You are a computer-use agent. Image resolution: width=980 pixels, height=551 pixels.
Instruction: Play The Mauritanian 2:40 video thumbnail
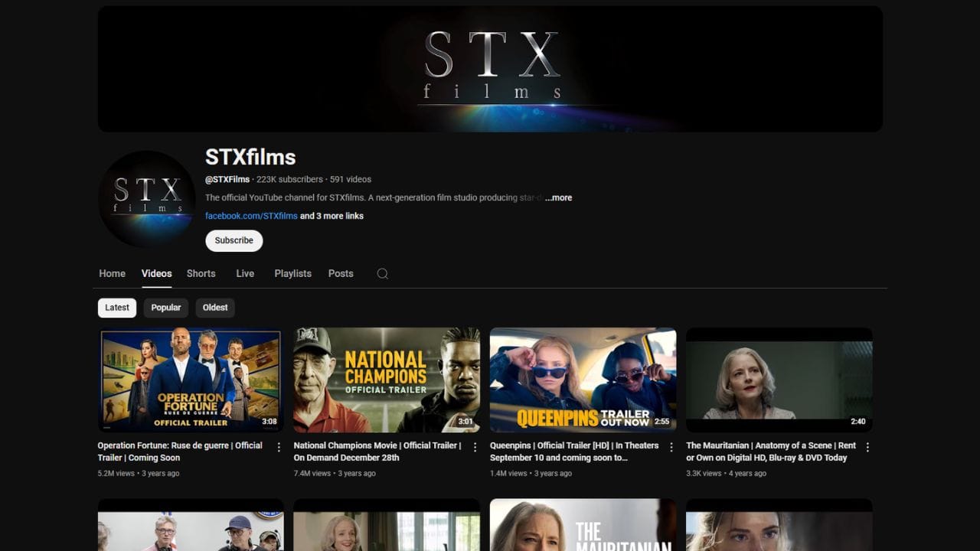click(x=779, y=380)
